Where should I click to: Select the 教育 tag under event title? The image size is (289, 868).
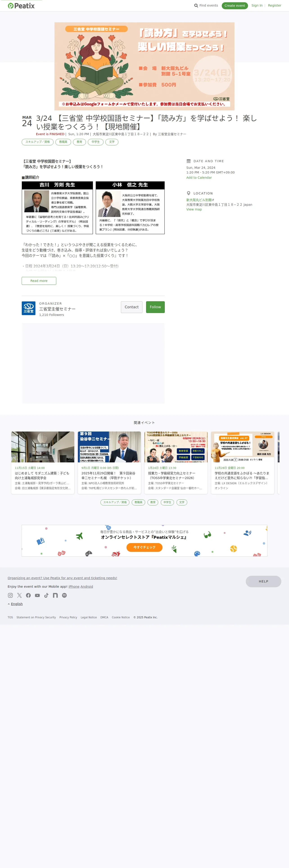coord(79,142)
